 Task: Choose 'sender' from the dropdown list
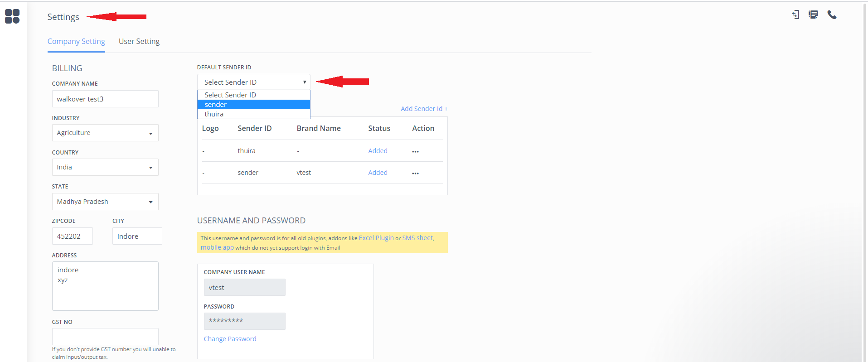click(253, 105)
